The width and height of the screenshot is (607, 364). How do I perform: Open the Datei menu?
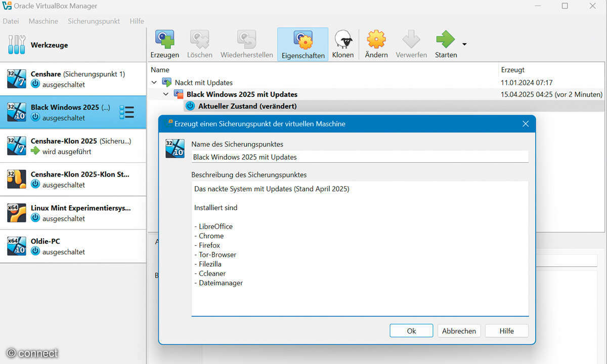[x=11, y=21]
